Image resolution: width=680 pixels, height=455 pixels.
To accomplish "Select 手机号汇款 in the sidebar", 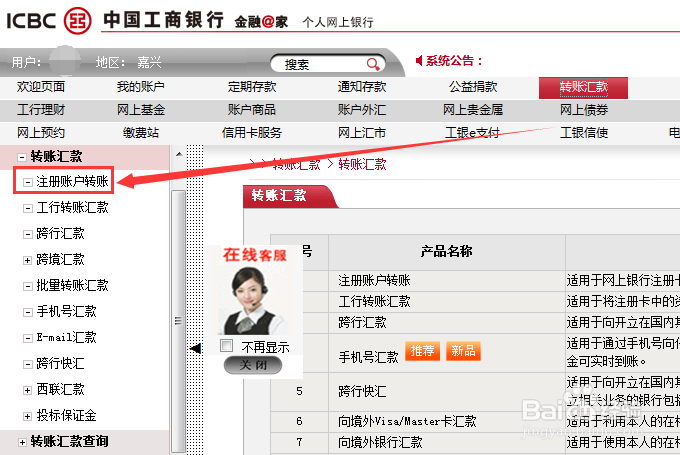I will tap(66, 311).
